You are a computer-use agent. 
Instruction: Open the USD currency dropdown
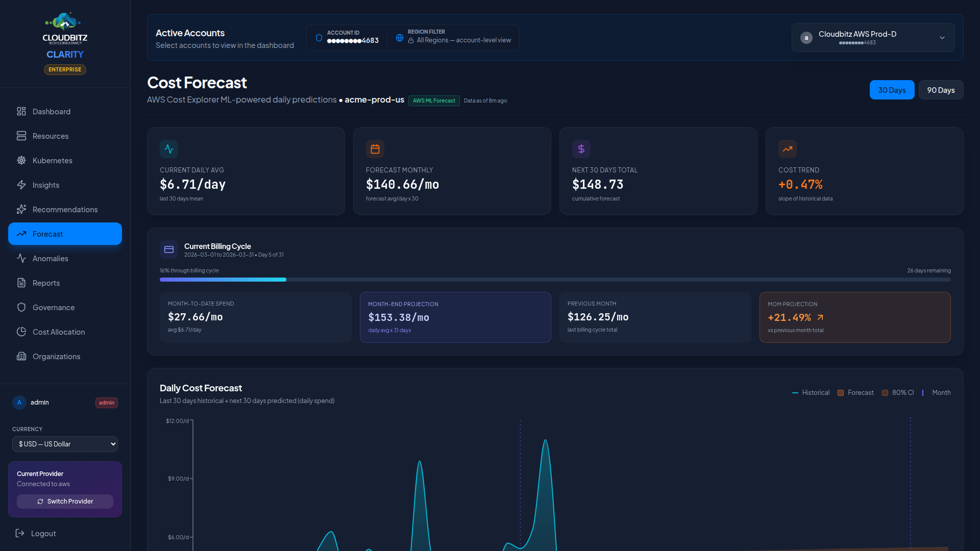pos(65,444)
